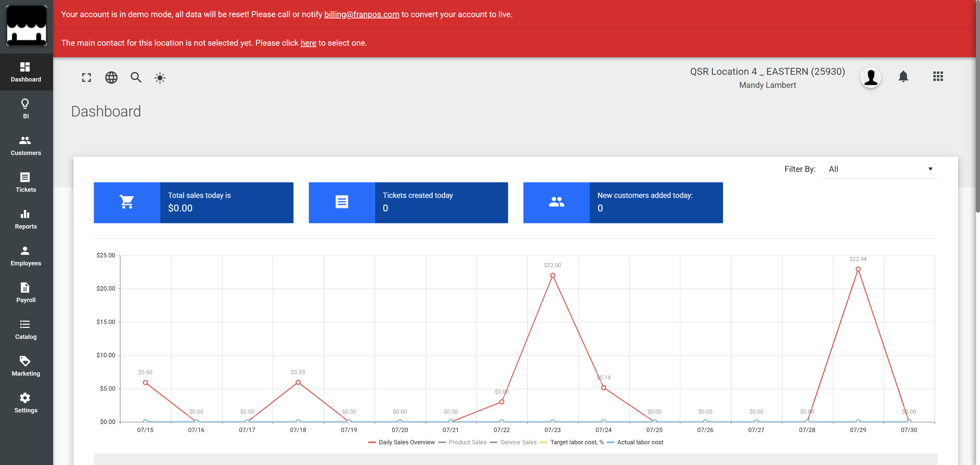980x465 pixels.
Task: Click the 07/23 $22.00 data point
Action: coord(552,275)
